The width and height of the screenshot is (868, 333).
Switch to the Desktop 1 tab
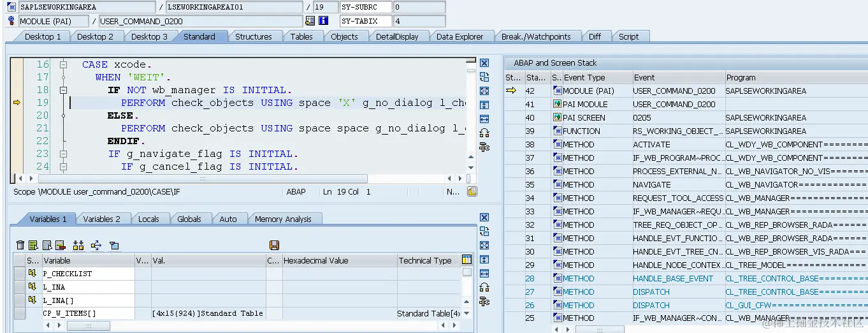click(x=43, y=36)
